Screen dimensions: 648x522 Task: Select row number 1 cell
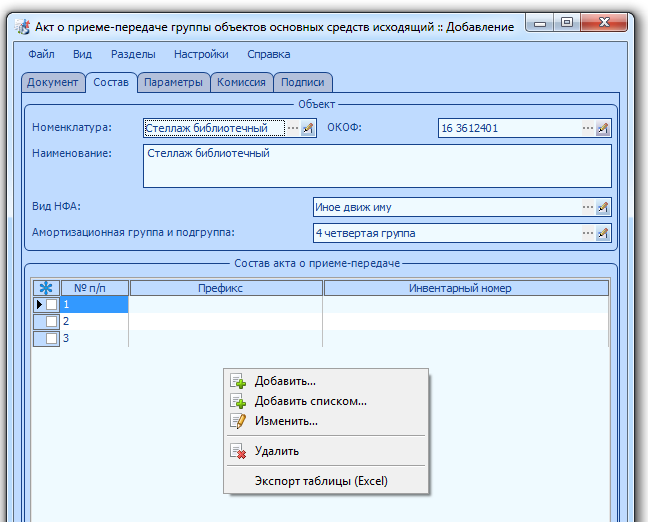coord(94,305)
